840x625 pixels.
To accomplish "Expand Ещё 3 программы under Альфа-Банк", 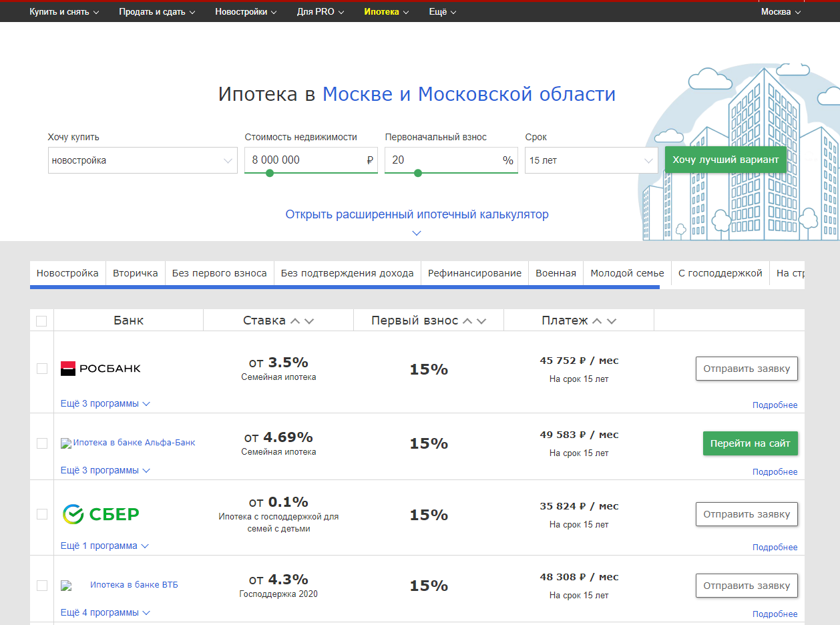I will tap(106, 470).
